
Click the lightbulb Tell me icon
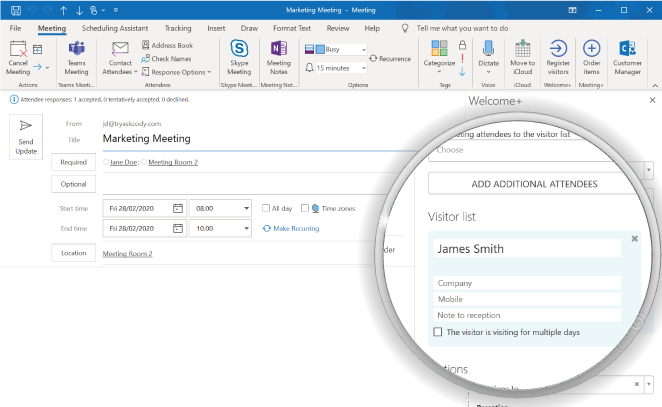[405, 28]
